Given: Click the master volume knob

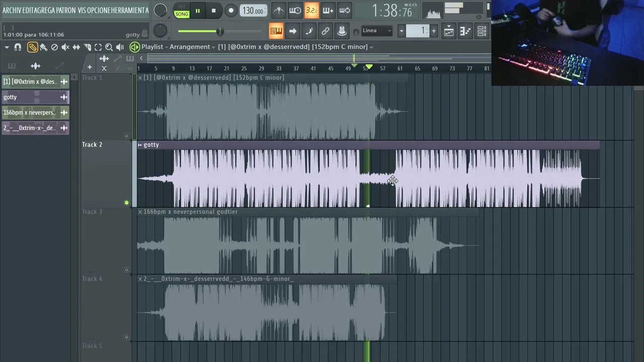Looking at the screenshot, I should (x=160, y=11).
